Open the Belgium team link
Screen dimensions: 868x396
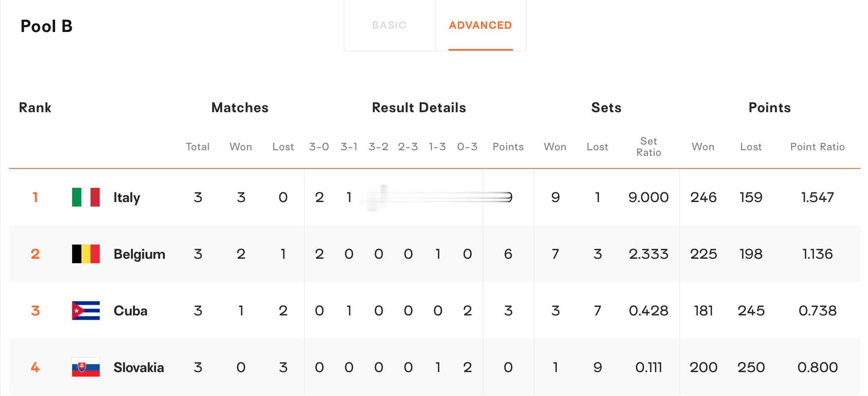point(139,254)
